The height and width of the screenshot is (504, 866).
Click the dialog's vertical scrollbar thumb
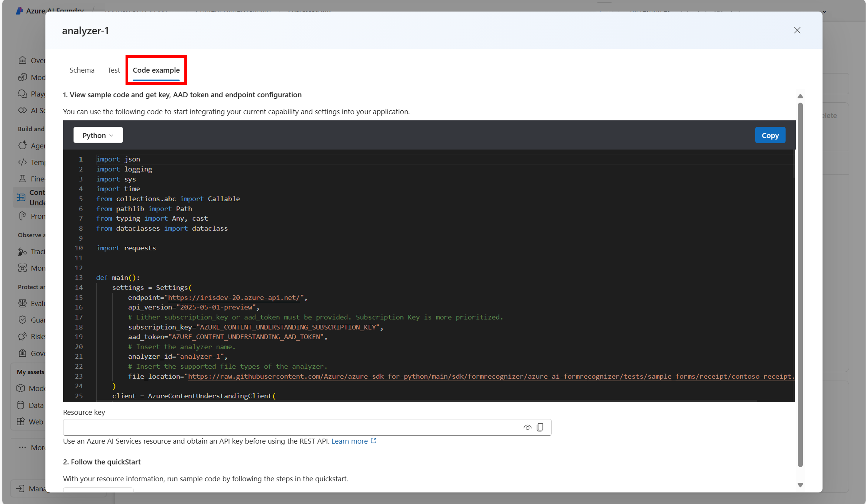tap(800, 285)
